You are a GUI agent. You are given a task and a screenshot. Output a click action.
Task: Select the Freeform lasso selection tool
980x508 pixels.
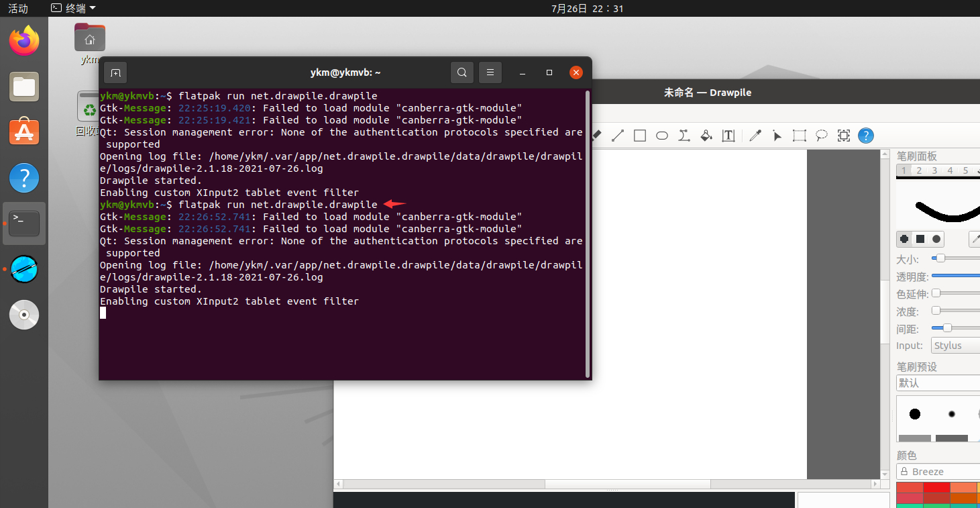click(822, 136)
